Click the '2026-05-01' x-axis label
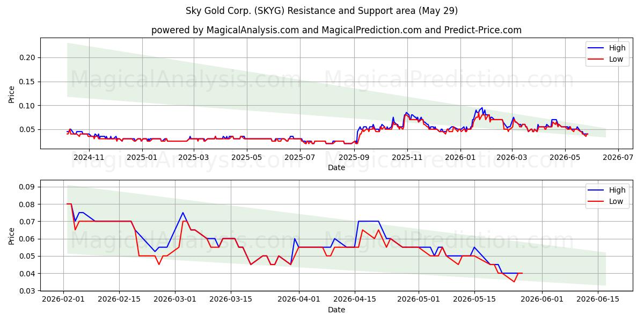Screen dimensions: 644x322 pos(418,299)
